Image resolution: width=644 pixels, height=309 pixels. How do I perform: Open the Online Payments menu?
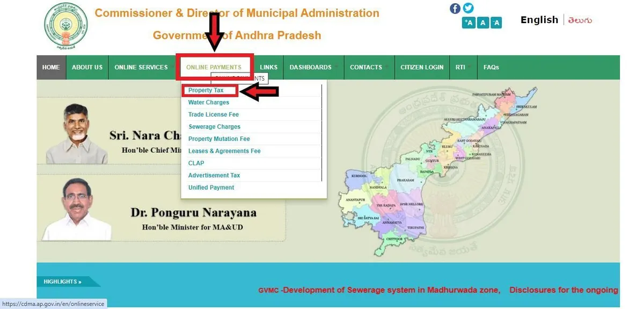[214, 67]
